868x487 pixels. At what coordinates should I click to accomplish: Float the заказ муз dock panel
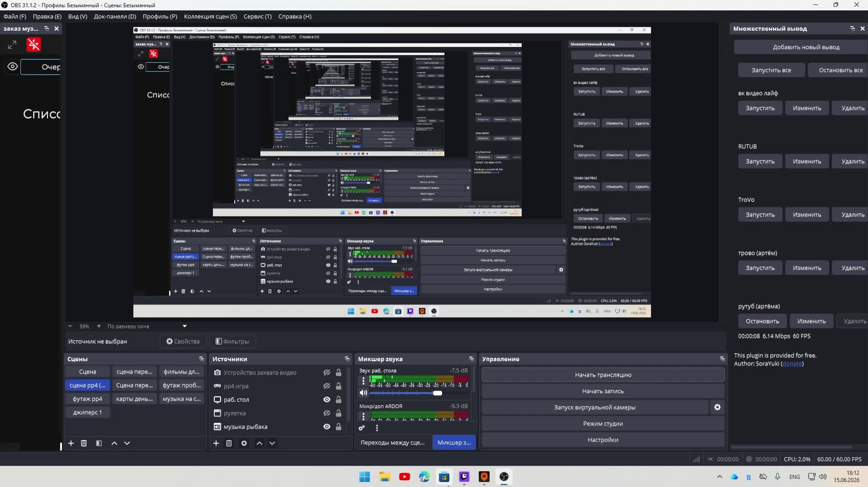coord(47,28)
